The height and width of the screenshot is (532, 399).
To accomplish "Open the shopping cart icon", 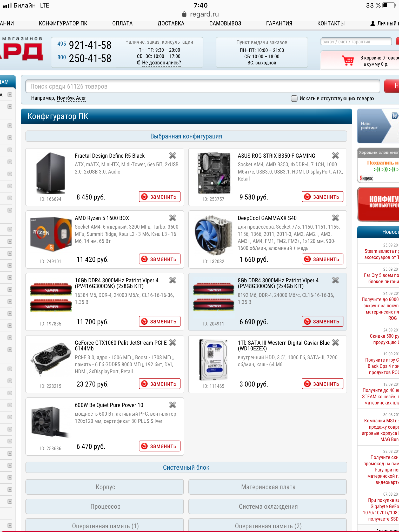I will click(348, 61).
